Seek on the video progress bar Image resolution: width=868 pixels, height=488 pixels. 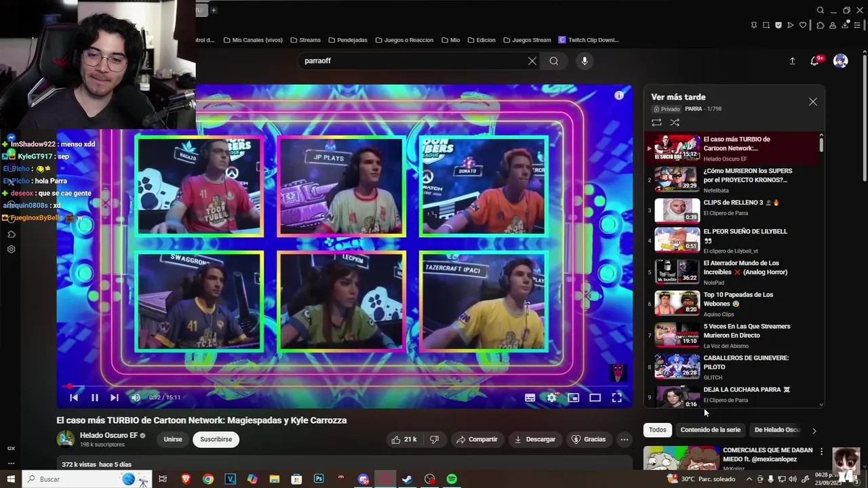(x=344, y=386)
